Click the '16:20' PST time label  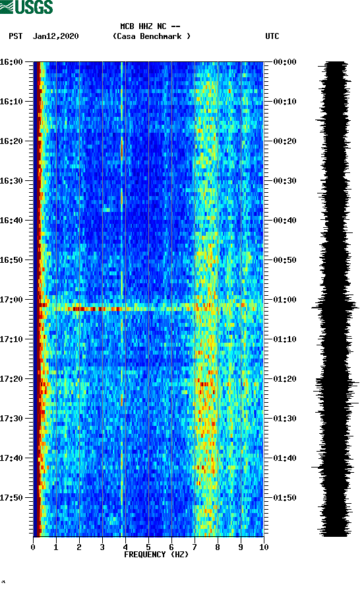tap(11, 141)
